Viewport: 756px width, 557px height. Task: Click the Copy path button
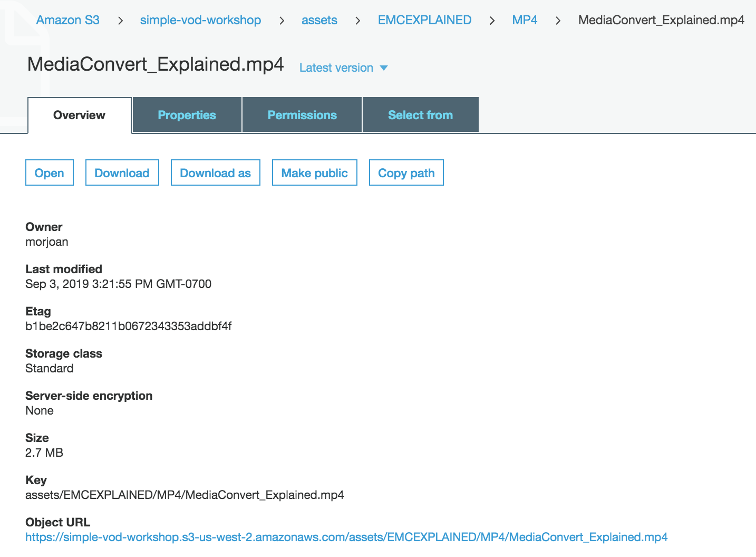coord(406,172)
